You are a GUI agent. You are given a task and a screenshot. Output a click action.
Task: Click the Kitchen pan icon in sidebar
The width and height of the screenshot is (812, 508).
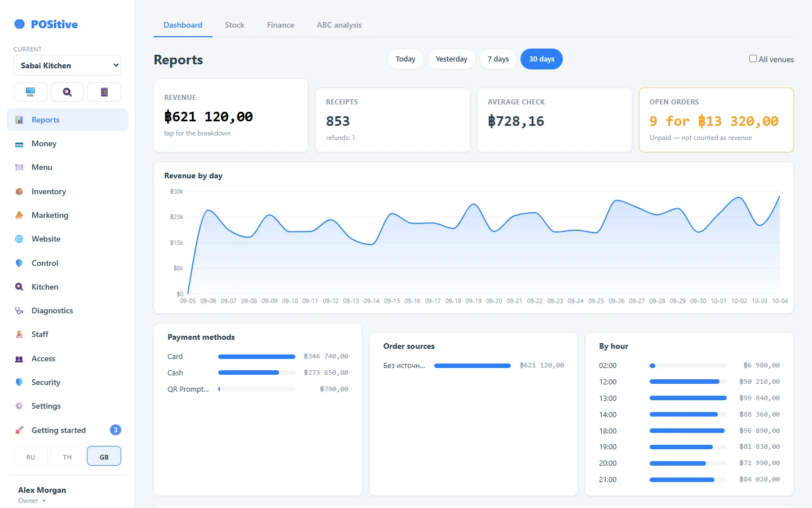pyautogui.click(x=19, y=287)
